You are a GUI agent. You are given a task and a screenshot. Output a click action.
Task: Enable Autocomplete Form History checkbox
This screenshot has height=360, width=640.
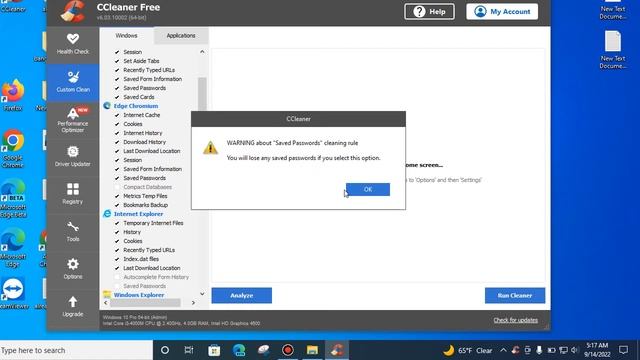(x=117, y=277)
